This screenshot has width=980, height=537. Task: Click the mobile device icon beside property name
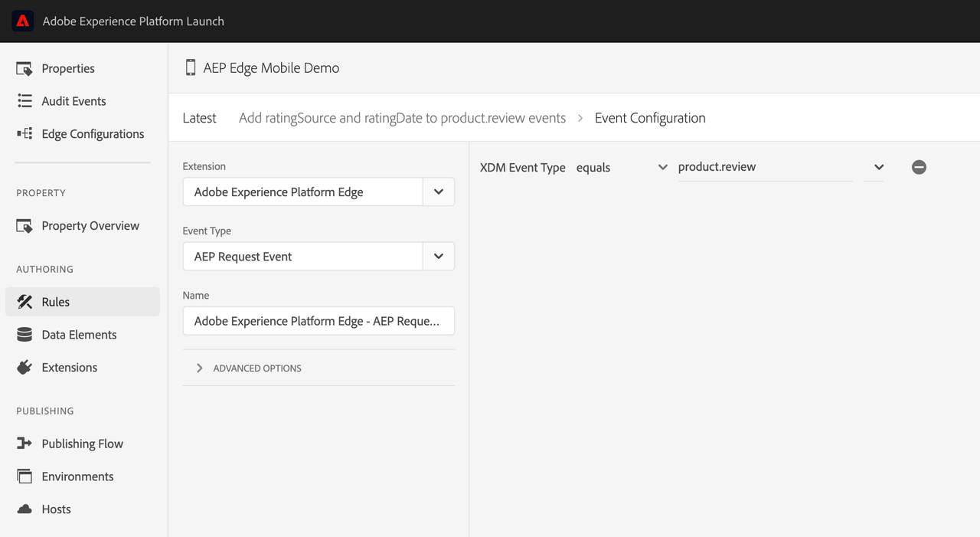191,68
